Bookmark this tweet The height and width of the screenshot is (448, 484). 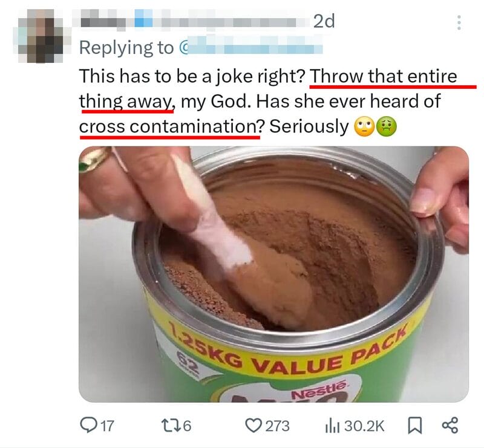[x=415, y=426]
